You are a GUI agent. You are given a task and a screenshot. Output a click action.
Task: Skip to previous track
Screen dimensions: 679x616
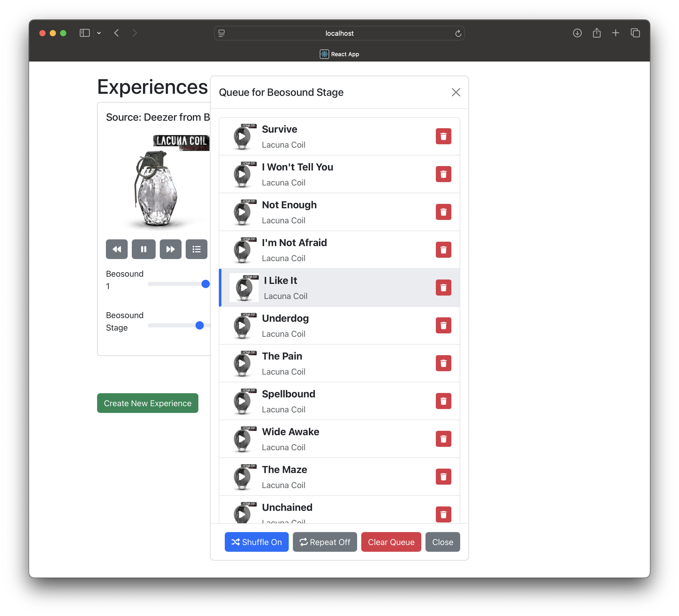pos(117,249)
